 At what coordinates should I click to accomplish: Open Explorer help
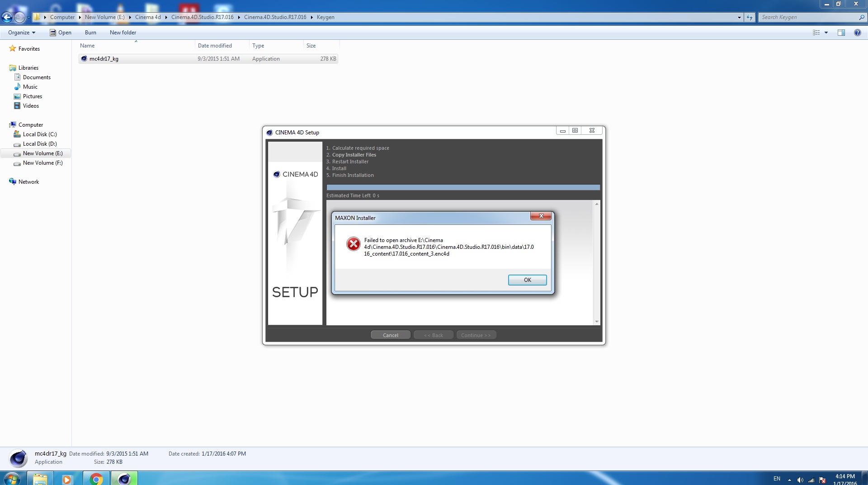pyautogui.click(x=857, y=33)
